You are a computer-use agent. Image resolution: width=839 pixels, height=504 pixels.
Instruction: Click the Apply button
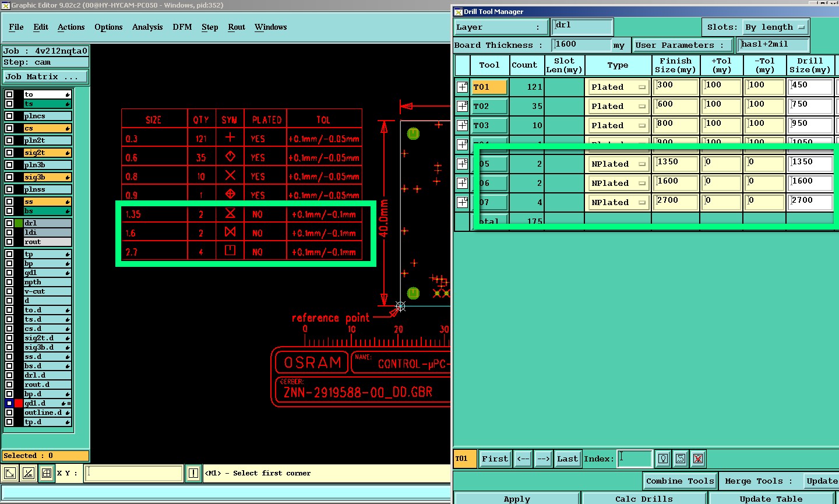point(517,499)
